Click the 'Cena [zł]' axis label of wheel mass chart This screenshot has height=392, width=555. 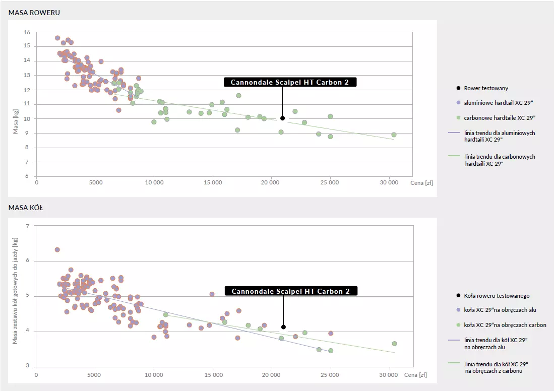click(415, 375)
